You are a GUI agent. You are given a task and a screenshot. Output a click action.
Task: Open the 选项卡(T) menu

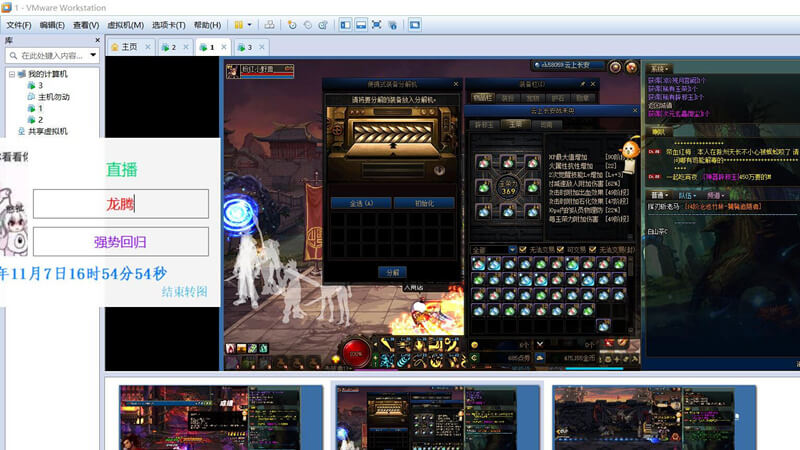pyautogui.click(x=169, y=25)
